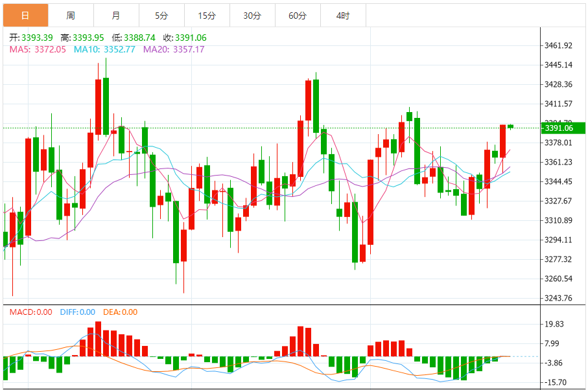Open the 5分 timeframe tab

161,16
